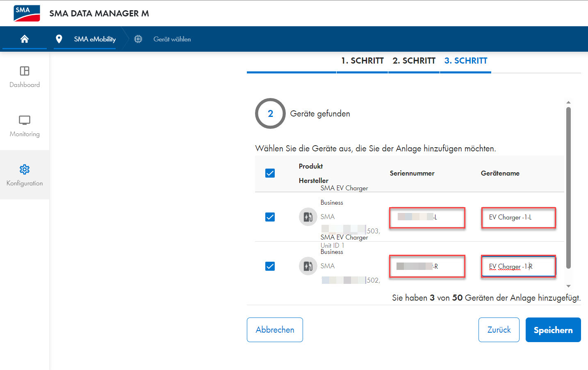
Task: Click the Seriennummer column header
Action: pos(412,173)
